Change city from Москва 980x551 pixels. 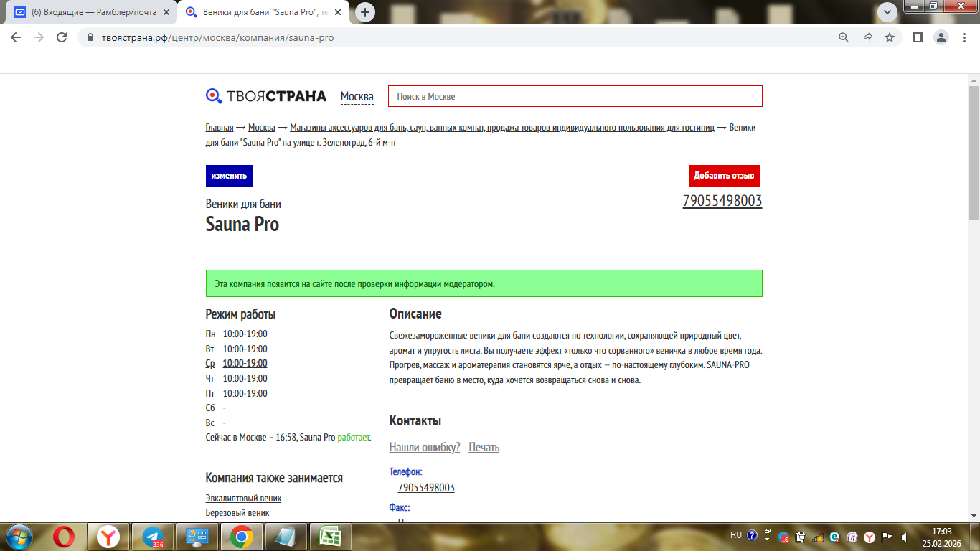point(357,96)
